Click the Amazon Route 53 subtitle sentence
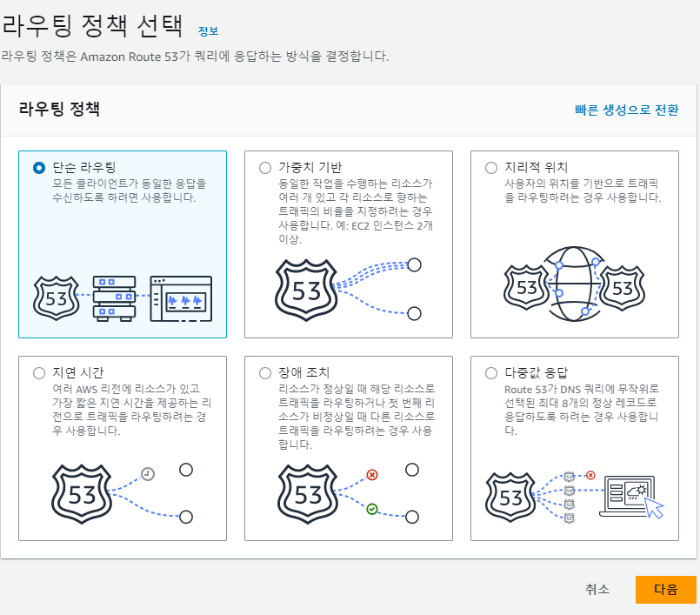This screenshot has width=700, height=615. pyautogui.click(x=195, y=57)
